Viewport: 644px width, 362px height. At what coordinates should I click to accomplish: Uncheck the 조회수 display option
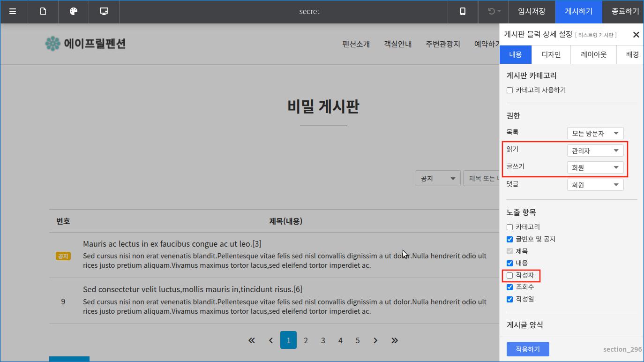pos(509,287)
